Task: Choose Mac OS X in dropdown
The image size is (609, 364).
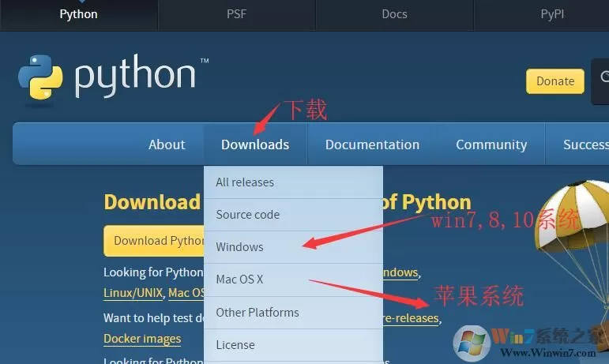Action: [x=293, y=280]
